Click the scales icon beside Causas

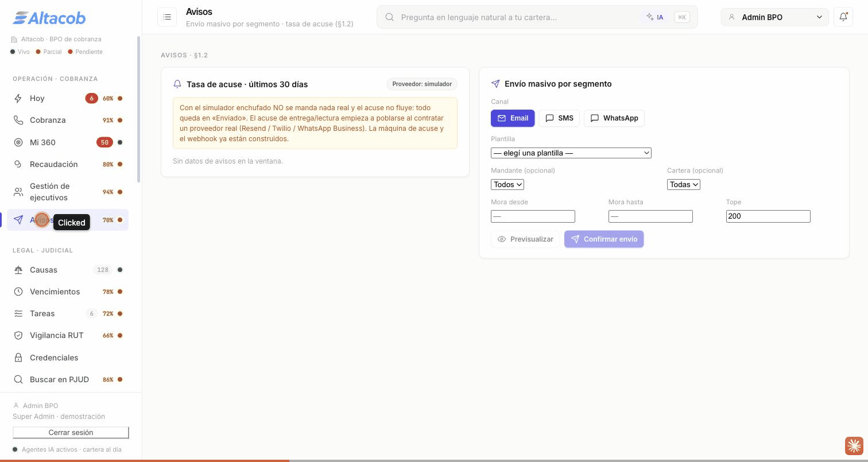18,270
